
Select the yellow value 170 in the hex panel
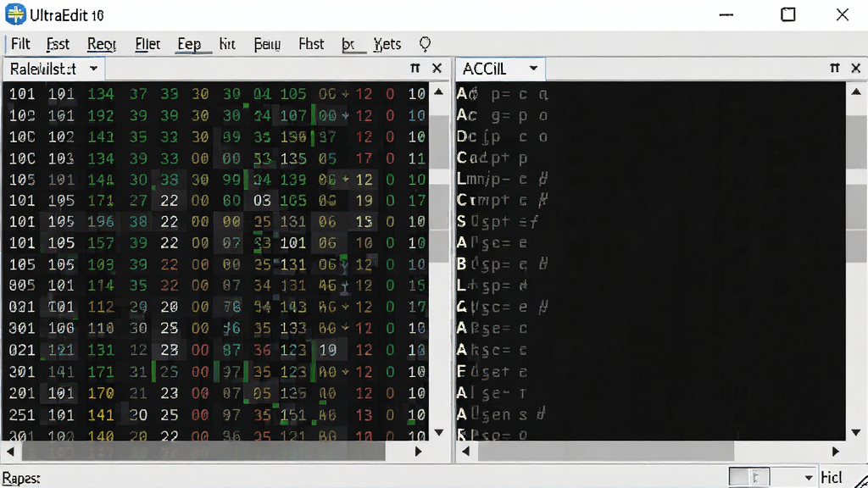coord(101,393)
